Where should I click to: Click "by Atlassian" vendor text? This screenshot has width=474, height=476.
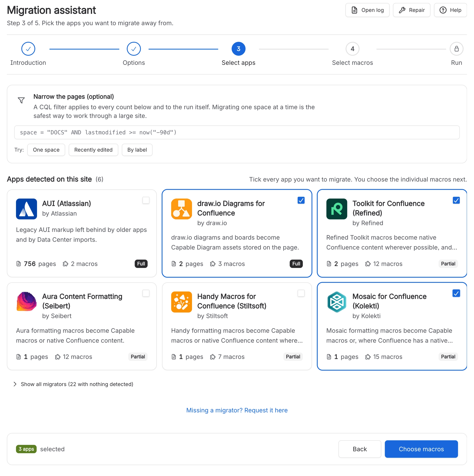coord(59,214)
